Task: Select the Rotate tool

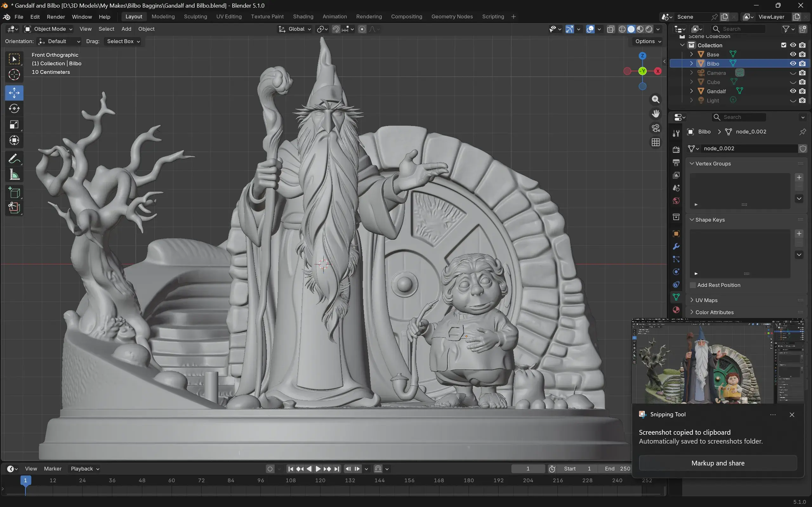Action: point(14,109)
